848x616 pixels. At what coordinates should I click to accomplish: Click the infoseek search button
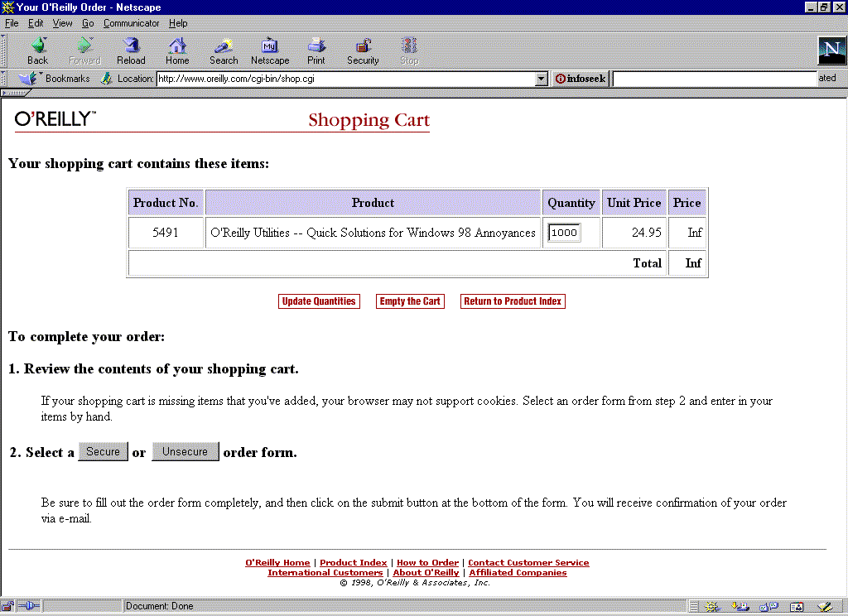(x=581, y=79)
